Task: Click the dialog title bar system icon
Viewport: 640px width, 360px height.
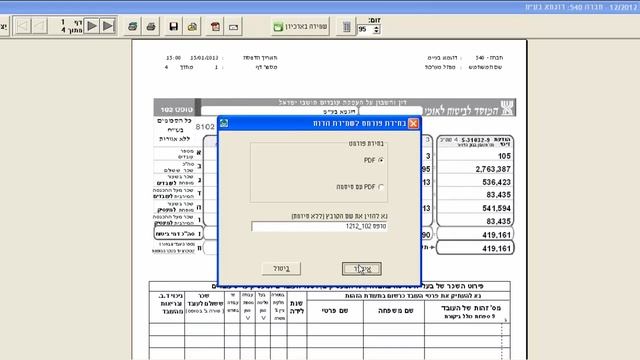Action: pos(224,123)
